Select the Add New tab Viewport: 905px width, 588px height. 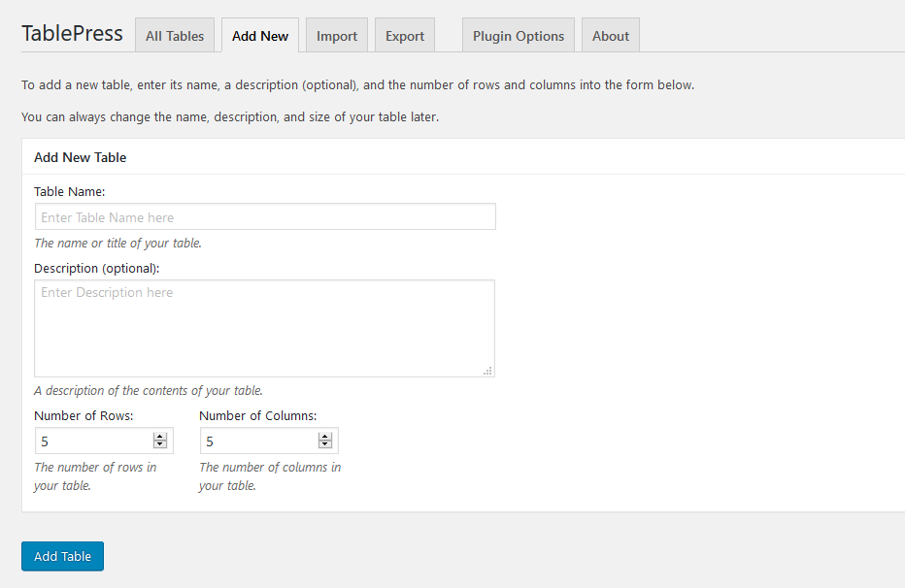(x=259, y=35)
